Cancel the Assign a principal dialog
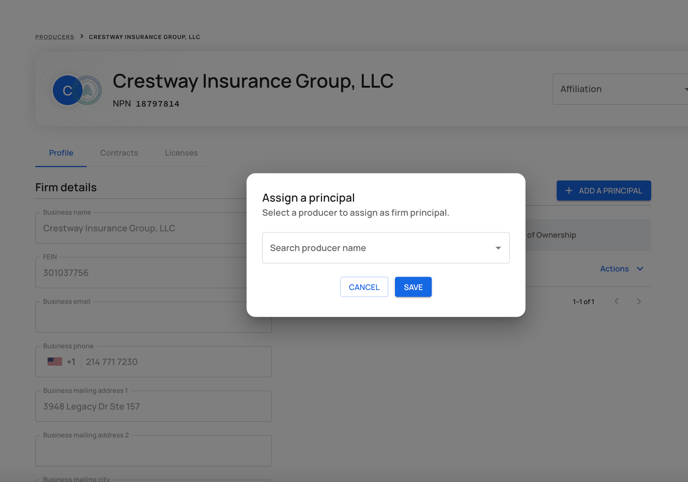 [364, 287]
